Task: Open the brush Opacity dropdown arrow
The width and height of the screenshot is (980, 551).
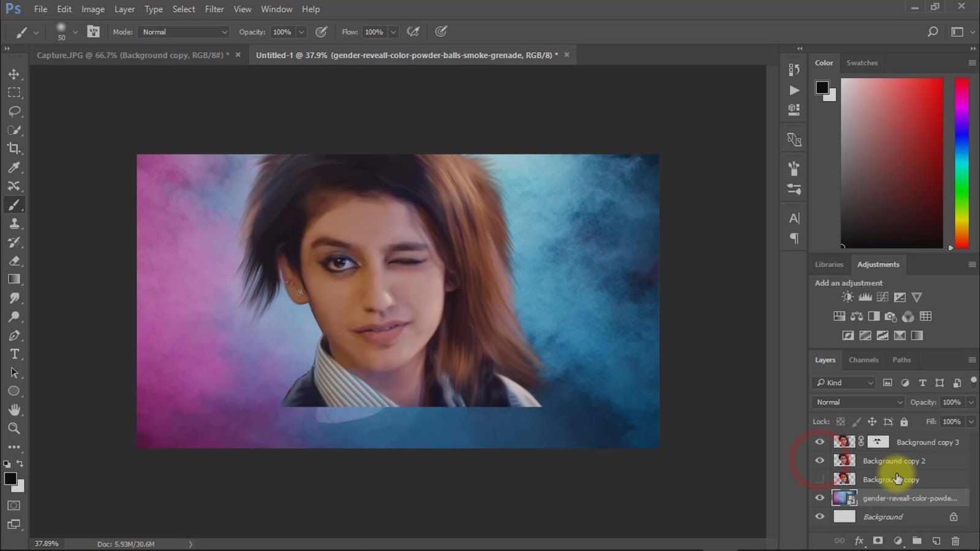Action: pos(301,31)
